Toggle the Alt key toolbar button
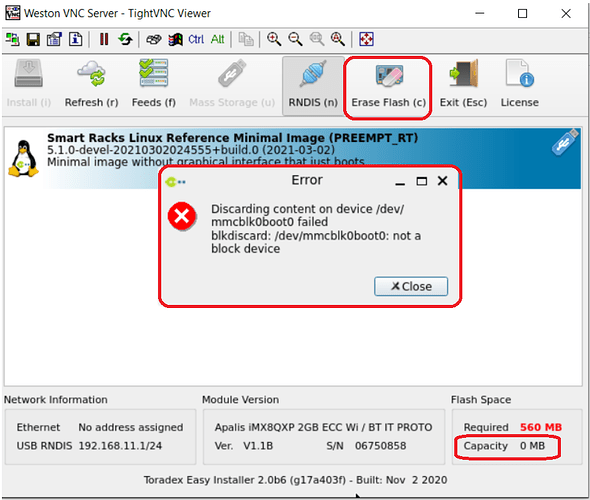590x500 pixels. tap(217, 39)
